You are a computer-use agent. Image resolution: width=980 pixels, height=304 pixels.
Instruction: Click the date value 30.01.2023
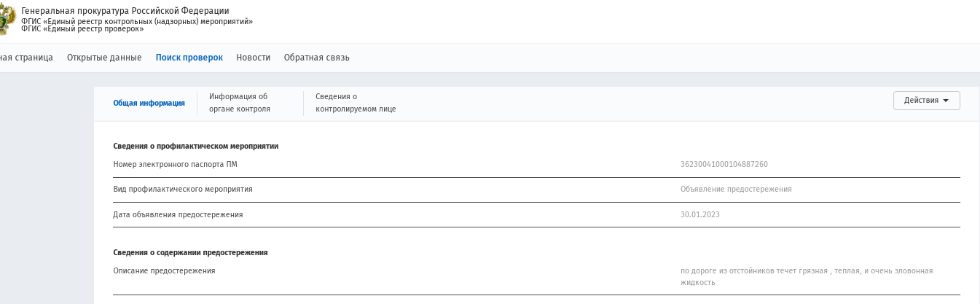click(x=700, y=214)
